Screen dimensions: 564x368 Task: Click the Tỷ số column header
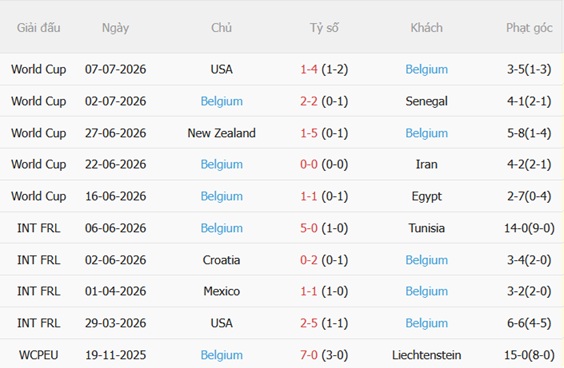[324, 28]
